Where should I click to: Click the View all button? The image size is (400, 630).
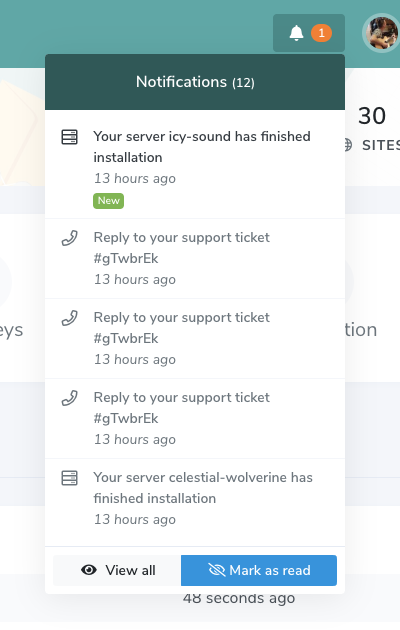[117, 570]
